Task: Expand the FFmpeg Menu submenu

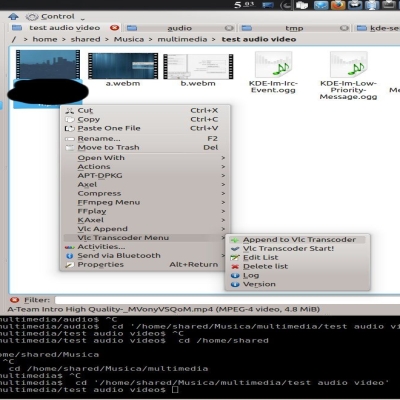Action: pyautogui.click(x=145, y=202)
